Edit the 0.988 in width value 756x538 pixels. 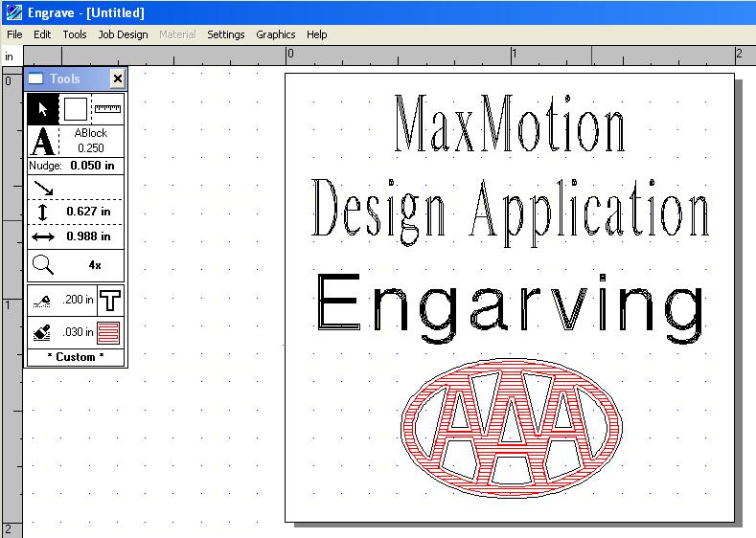[x=88, y=236]
